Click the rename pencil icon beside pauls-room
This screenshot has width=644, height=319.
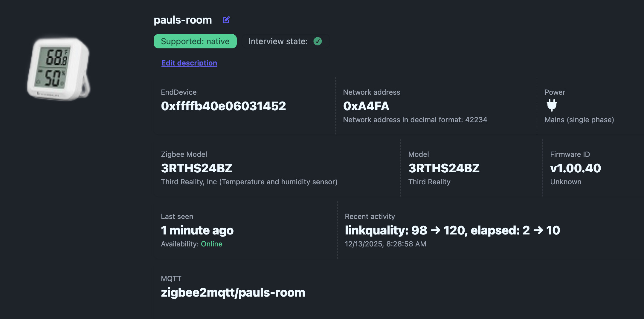point(226,20)
